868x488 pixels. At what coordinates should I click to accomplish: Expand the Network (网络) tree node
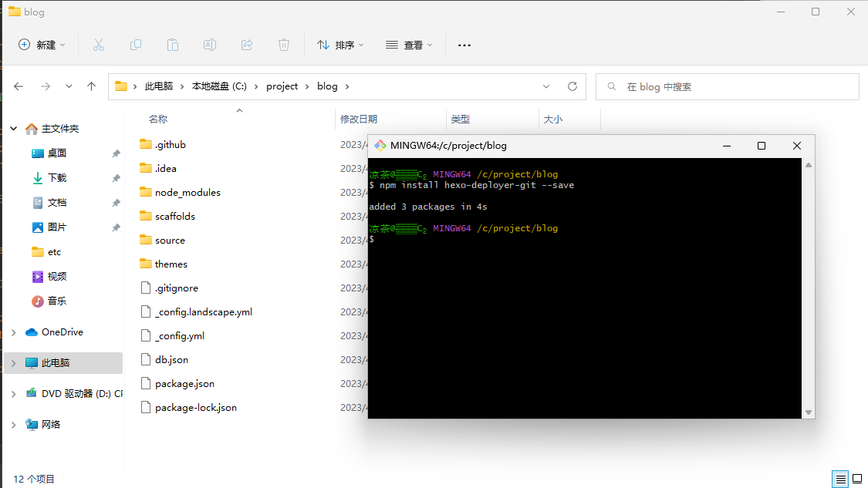click(x=14, y=424)
